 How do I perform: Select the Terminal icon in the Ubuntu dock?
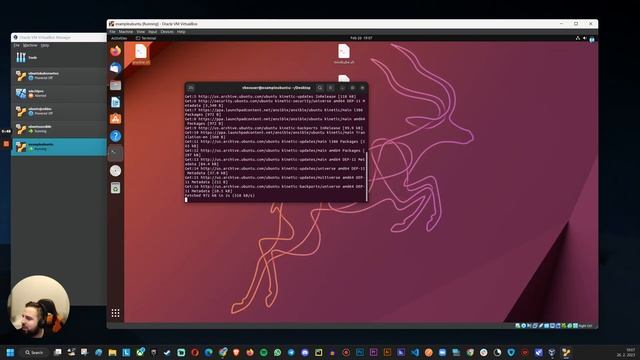(116, 153)
